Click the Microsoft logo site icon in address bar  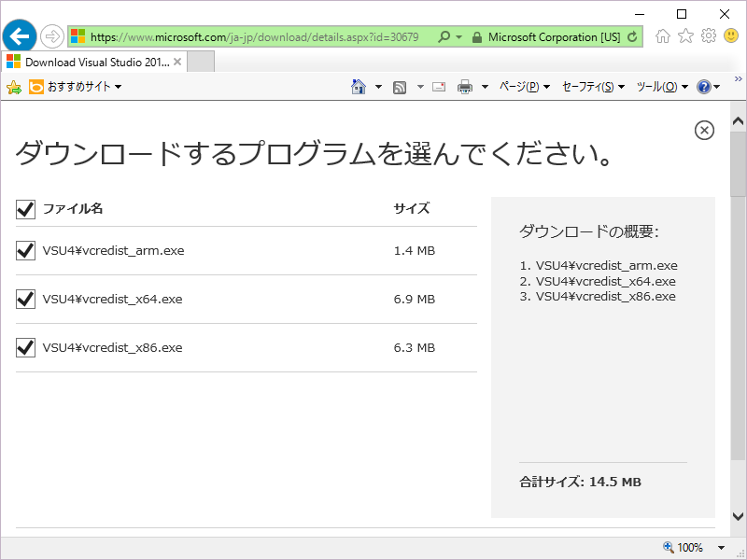click(x=78, y=36)
